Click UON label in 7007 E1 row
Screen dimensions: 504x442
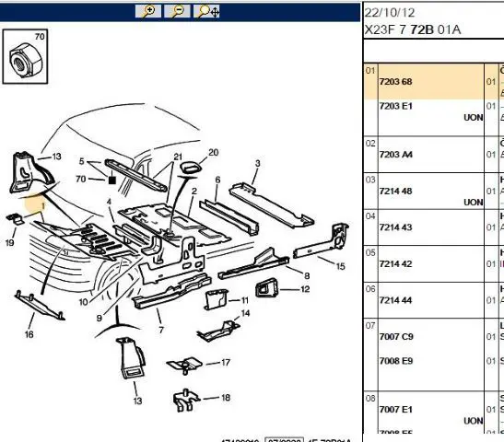click(x=474, y=421)
